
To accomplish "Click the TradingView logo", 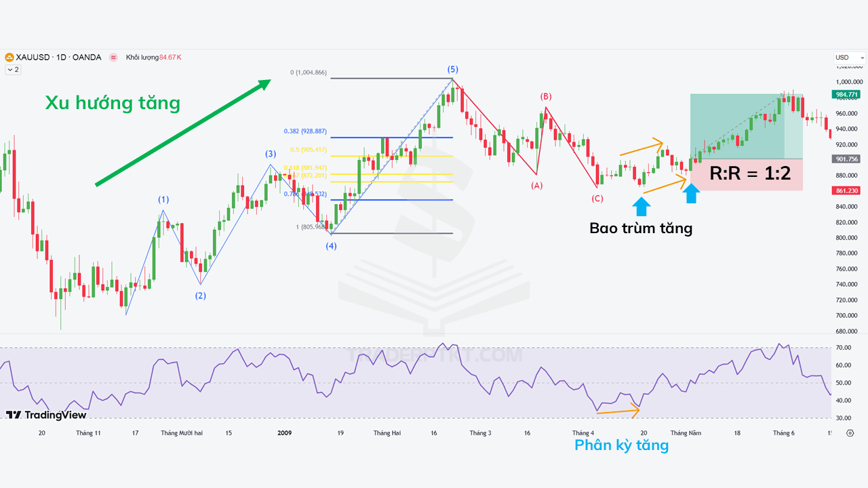I will pos(46,415).
